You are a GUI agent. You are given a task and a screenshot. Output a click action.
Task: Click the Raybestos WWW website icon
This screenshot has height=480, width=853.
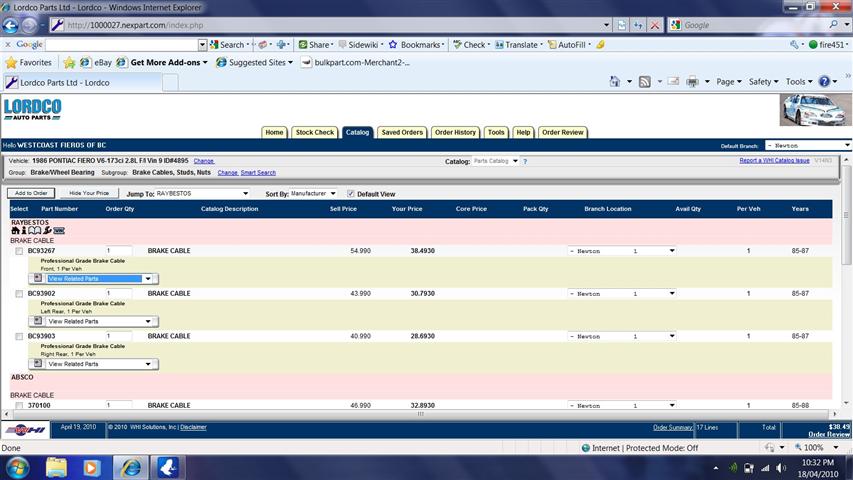(59, 231)
